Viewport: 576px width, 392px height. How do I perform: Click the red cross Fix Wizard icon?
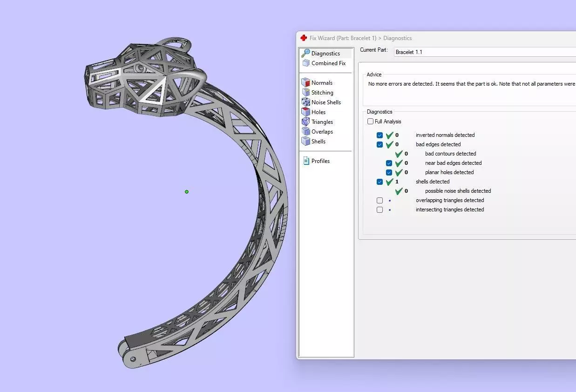[x=304, y=38]
